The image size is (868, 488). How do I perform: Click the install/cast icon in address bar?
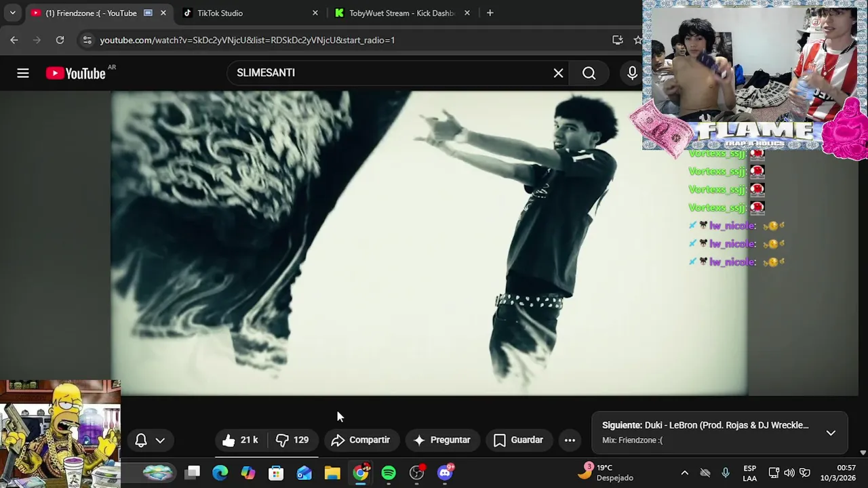pos(617,40)
